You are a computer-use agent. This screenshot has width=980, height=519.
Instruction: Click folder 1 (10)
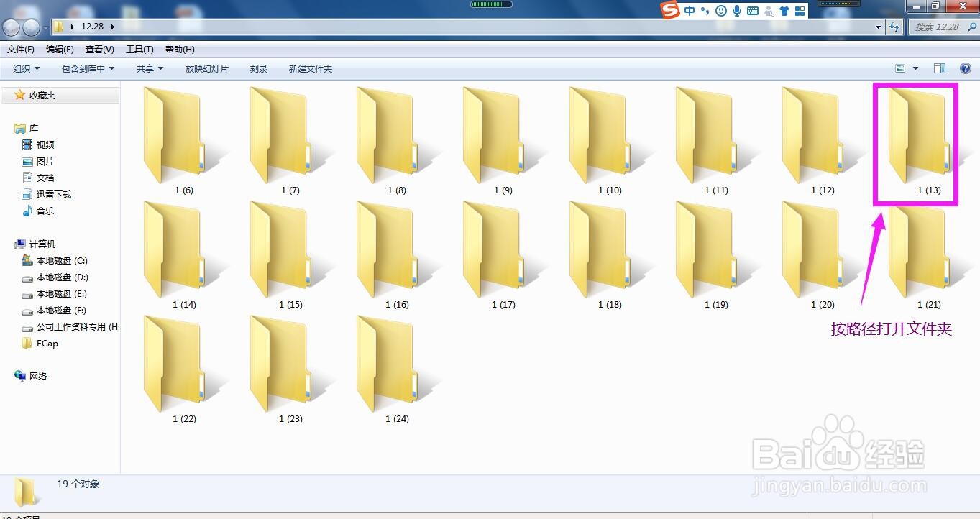(610, 140)
